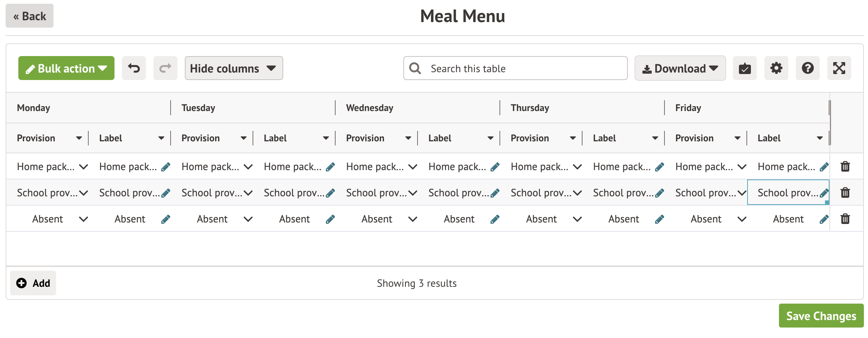Open Monday Provision dropdown for Absent row
The height and width of the screenshot is (338, 868).
[83, 219]
